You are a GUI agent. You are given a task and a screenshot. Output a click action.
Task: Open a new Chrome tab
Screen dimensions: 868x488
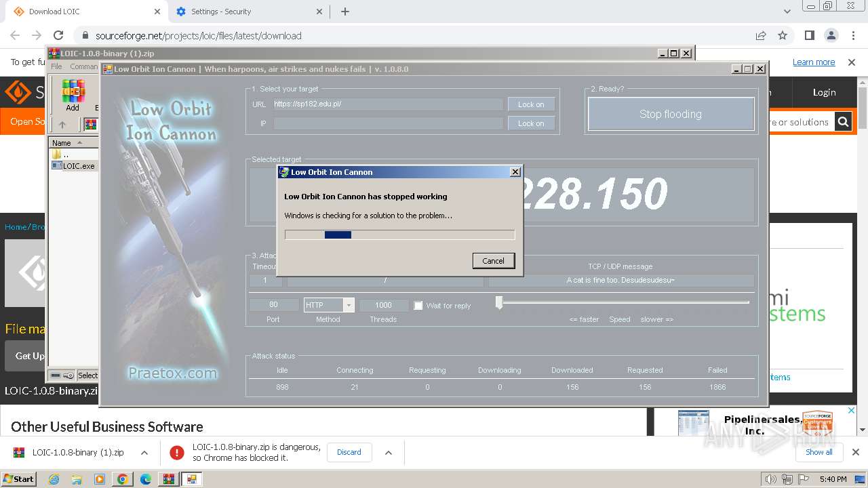click(x=345, y=12)
